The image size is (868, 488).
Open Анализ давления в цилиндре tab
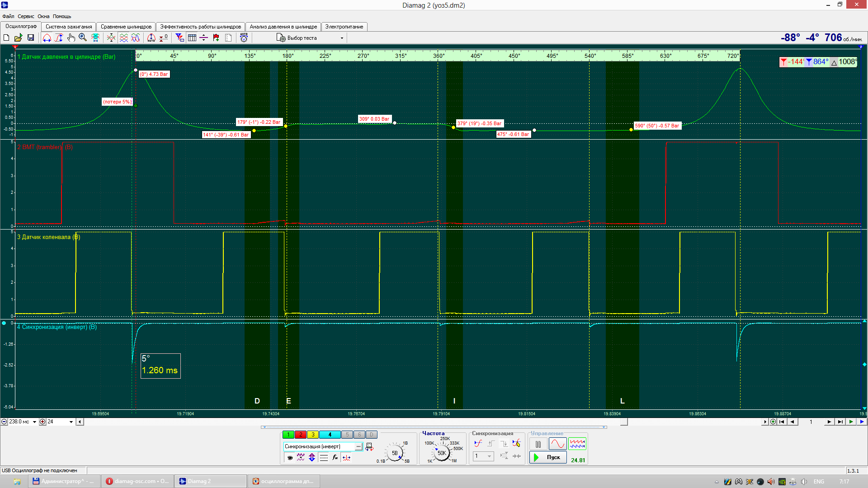pyautogui.click(x=283, y=27)
